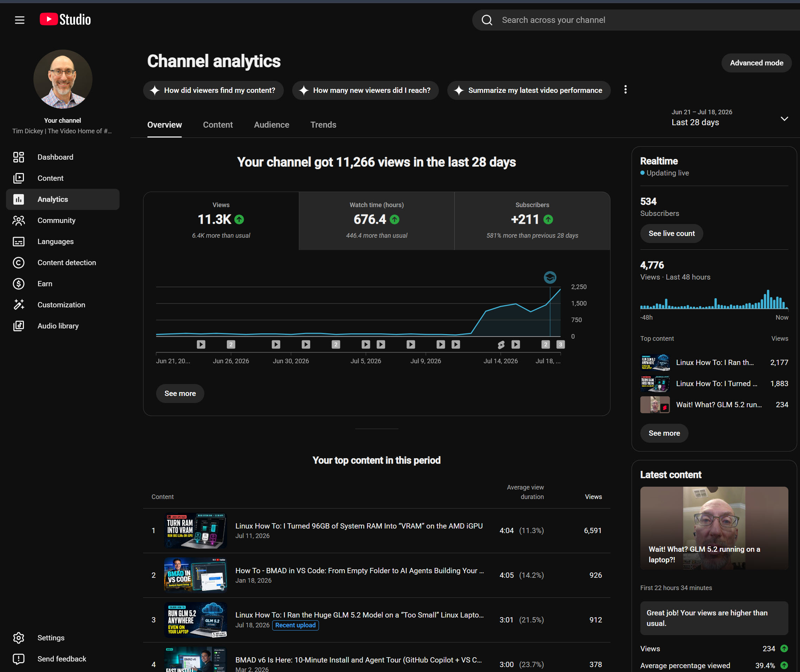The width and height of the screenshot is (800, 672).
Task: Click the green arrow beside Subscribers +211
Action: pos(548,219)
